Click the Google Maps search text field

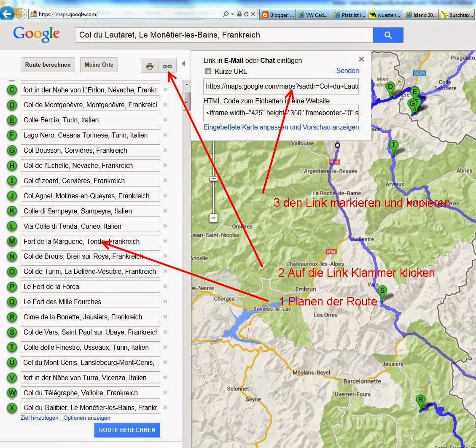(224, 35)
